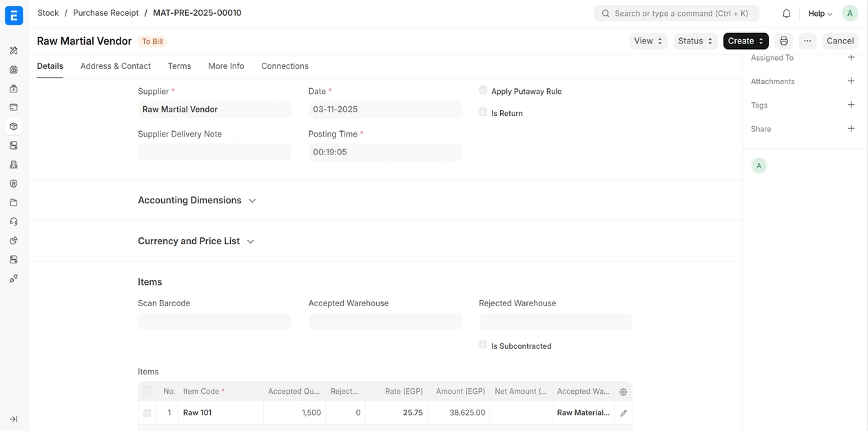This screenshot has height=431, width=868.
Task: Go to Purchase Receipt breadcrumb link
Action: tap(105, 13)
